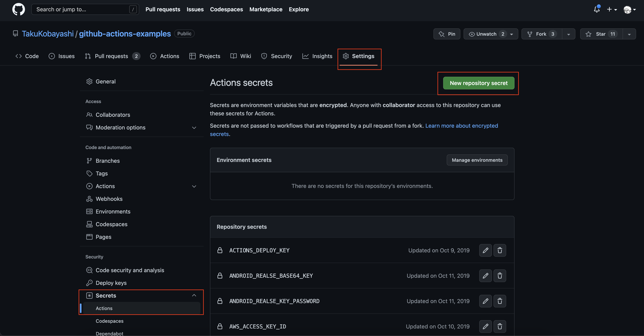Delete the AWS_ACCESS_KEY_ID secret
This screenshot has height=336, width=644.
(500, 326)
